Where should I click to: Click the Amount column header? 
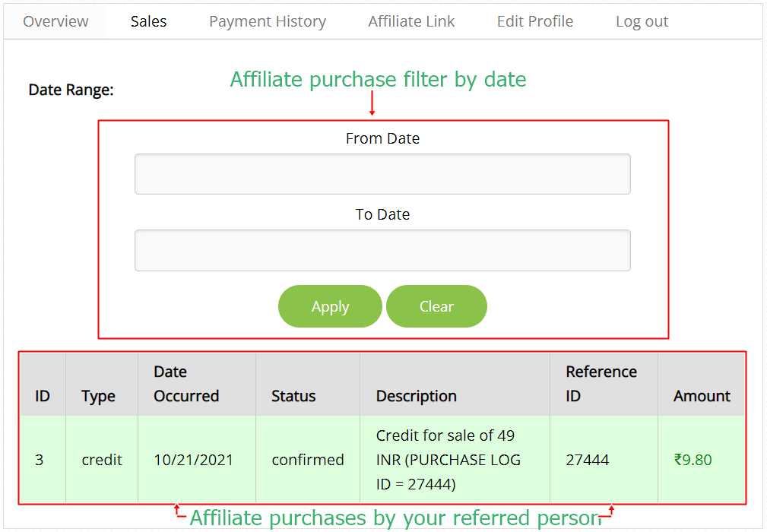tap(702, 396)
